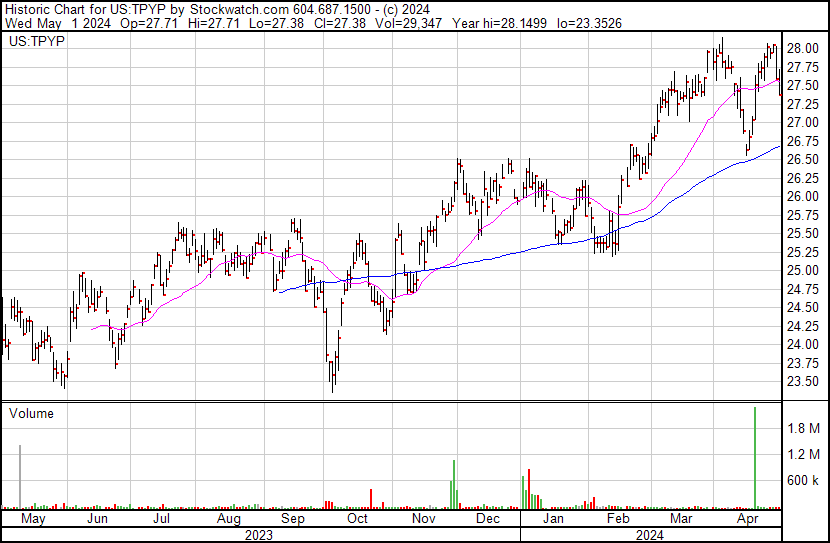Click the Jul month label
This screenshot has height=543, width=830.
point(161,519)
